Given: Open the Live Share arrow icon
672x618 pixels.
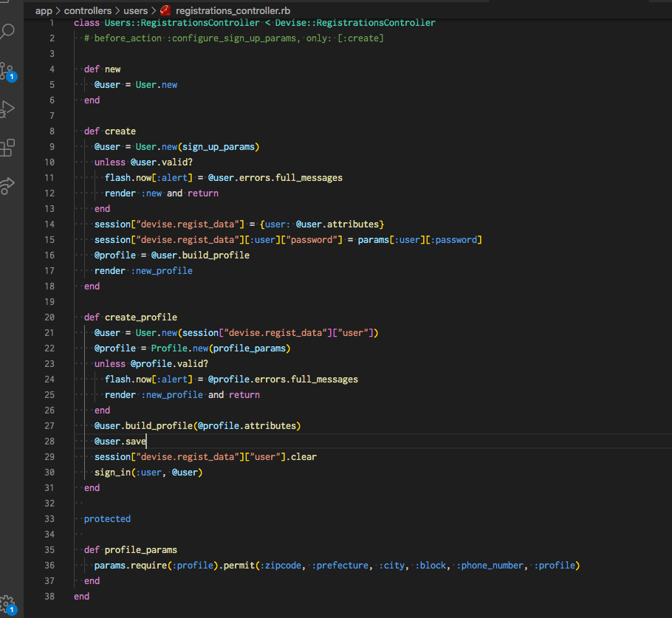Looking at the screenshot, I should 7,186.
